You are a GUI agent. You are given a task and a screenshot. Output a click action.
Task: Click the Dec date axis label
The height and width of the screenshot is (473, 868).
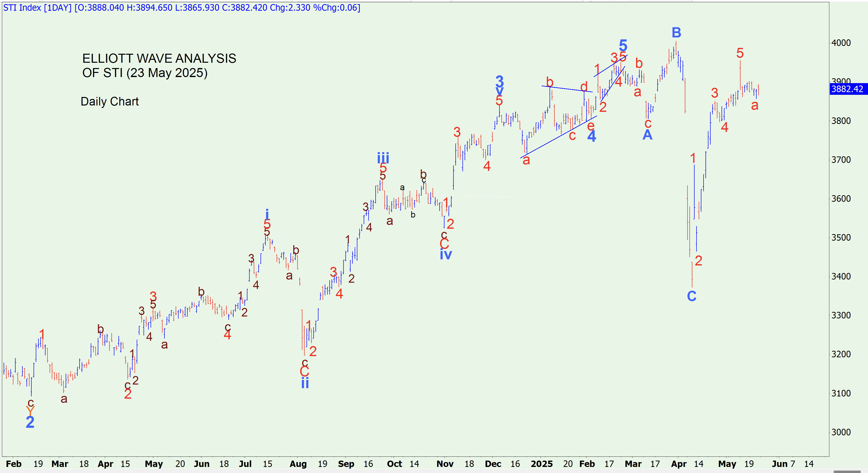[493, 464]
